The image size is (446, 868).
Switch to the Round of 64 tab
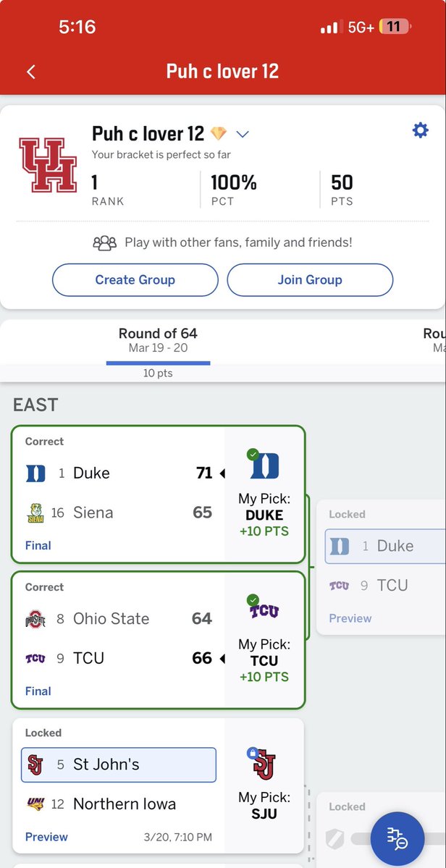point(159,340)
